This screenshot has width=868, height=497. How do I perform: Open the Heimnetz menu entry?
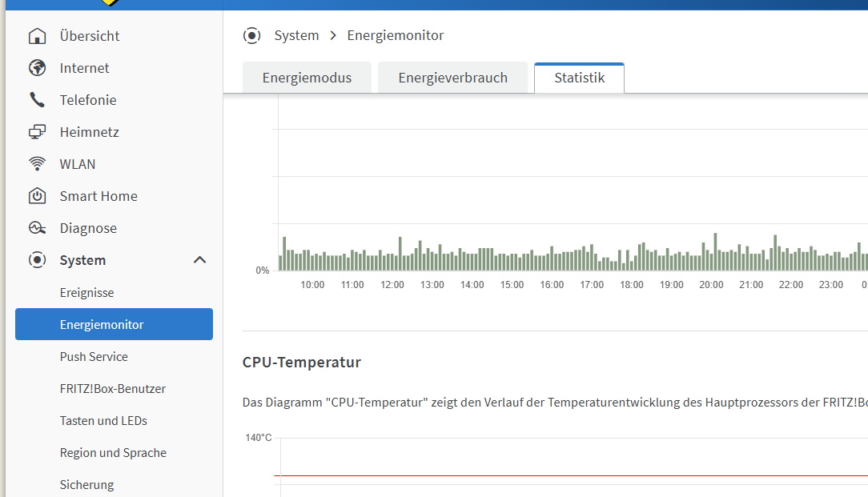point(89,132)
